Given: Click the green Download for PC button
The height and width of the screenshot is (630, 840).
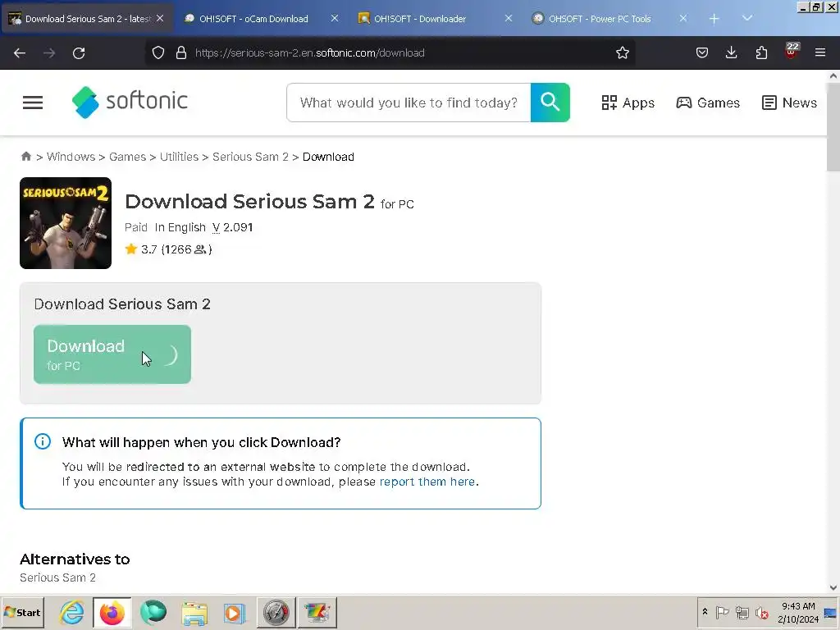Looking at the screenshot, I should pyautogui.click(x=112, y=354).
